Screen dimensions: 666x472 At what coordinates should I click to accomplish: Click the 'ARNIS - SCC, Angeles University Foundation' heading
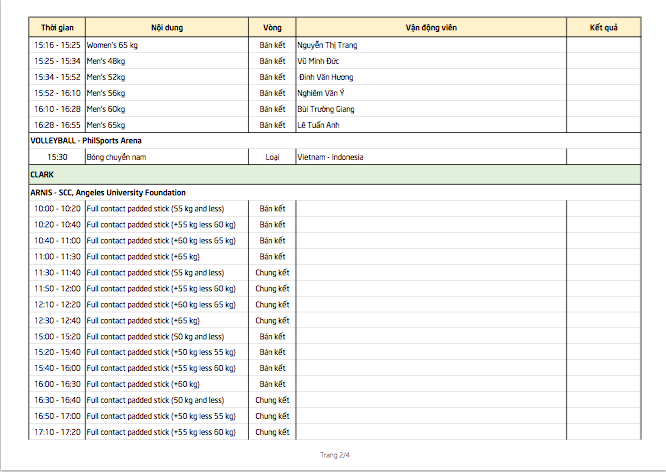pos(108,192)
